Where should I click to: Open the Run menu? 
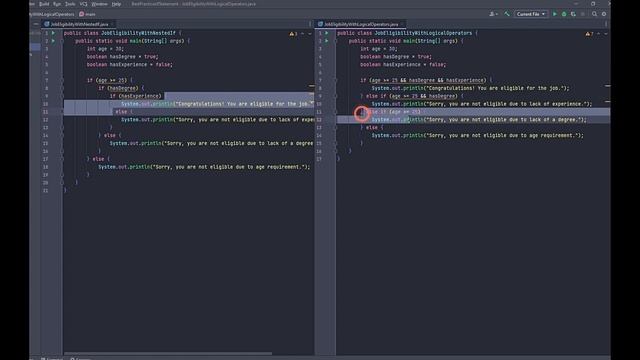point(57,4)
